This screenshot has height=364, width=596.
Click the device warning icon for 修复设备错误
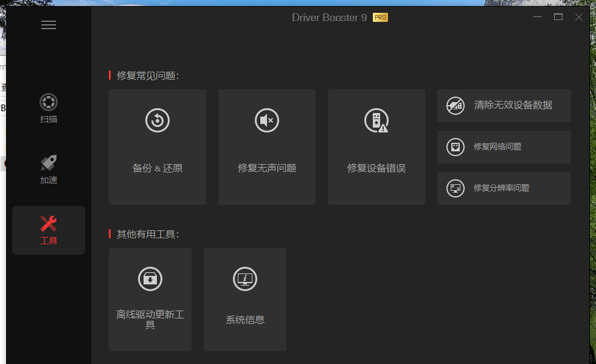point(376,120)
